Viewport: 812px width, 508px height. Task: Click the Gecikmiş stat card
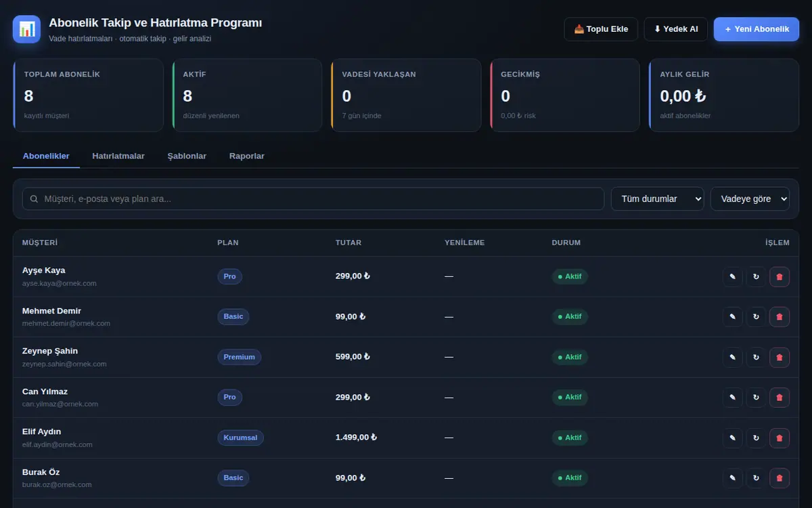(x=565, y=95)
